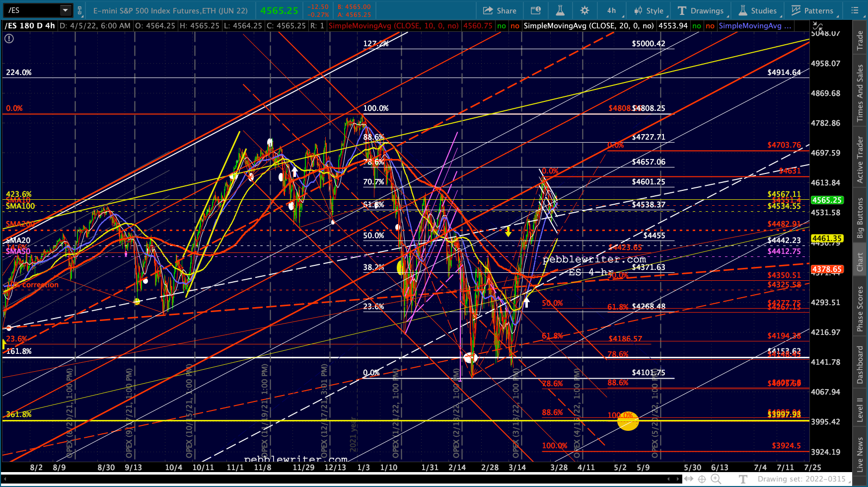Open the Drawing set: 2022-0315 selector
This screenshot has height=487, width=868.
[x=801, y=479]
